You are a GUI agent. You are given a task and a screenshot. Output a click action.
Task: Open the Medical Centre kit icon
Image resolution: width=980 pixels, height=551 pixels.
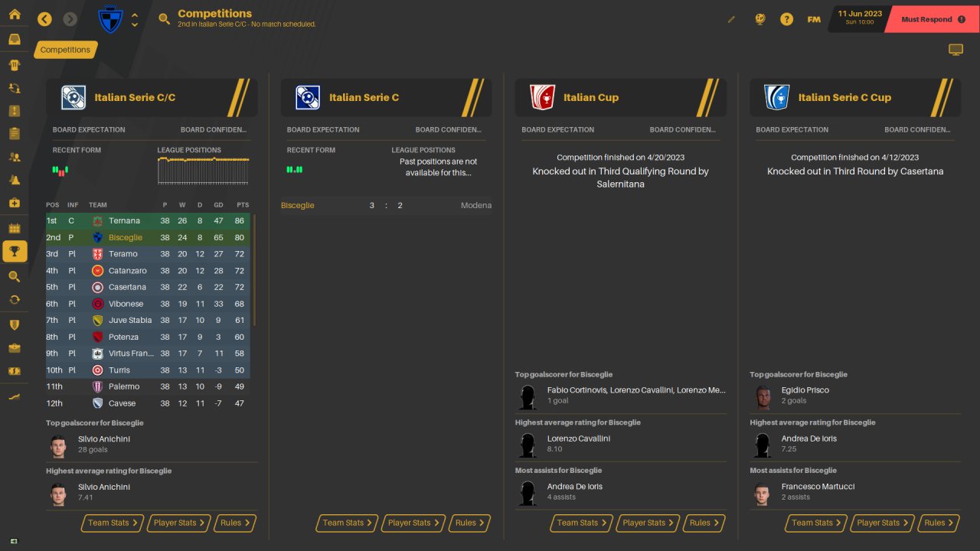[x=15, y=203]
